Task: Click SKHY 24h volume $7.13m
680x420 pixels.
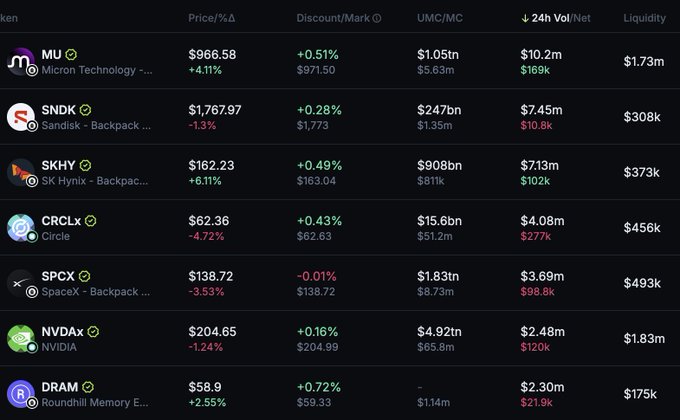Action: click(x=539, y=165)
